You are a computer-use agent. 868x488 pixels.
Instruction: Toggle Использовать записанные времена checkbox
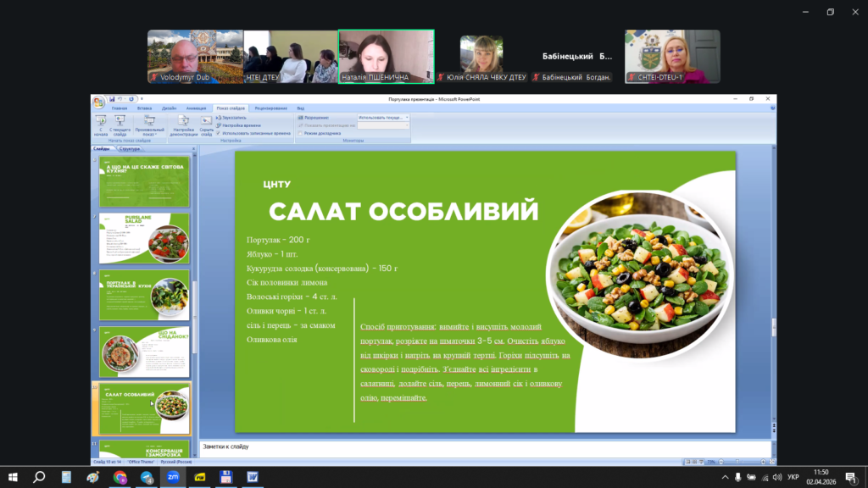(218, 133)
